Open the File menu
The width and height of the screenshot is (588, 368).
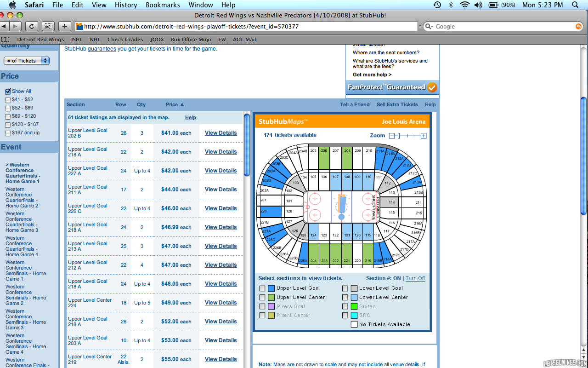tap(58, 5)
